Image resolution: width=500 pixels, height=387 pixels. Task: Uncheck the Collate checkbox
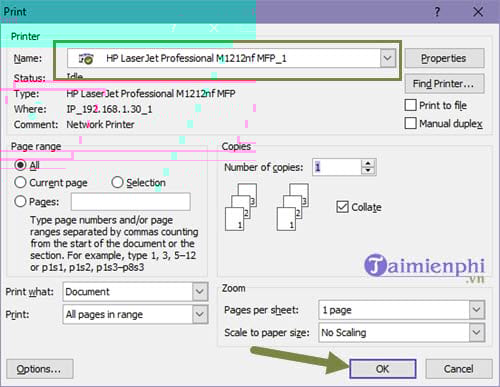click(342, 207)
